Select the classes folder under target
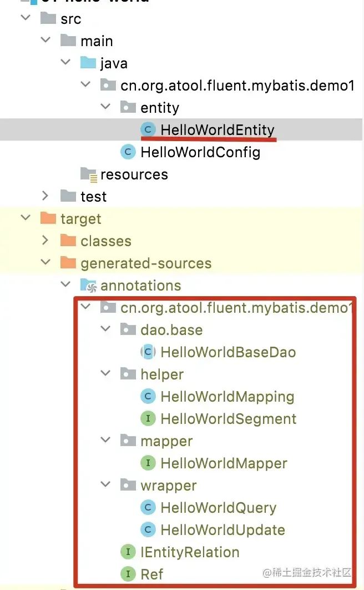The width and height of the screenshot is (364, 590). (x=107, y=241)
